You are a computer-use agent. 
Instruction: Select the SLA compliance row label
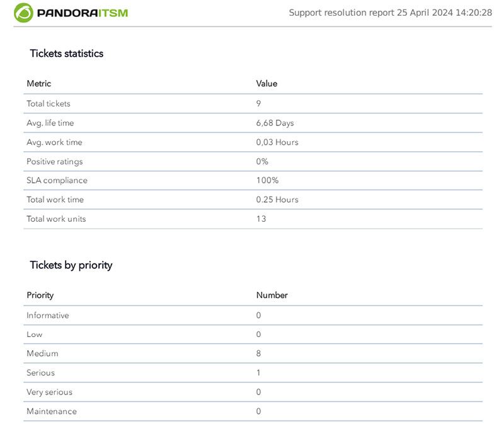[57, 180]
